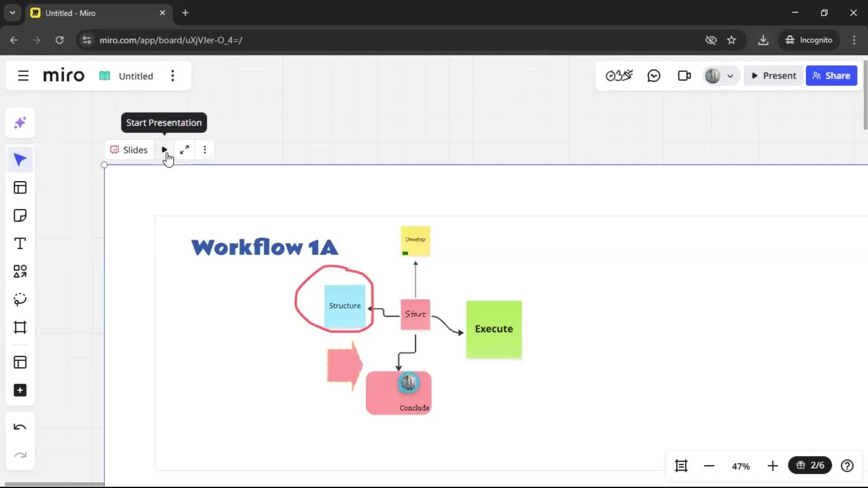Screen dimensions: 868x488
Task: Select the yellow Develop sticky note
Action: coord(415,241)
